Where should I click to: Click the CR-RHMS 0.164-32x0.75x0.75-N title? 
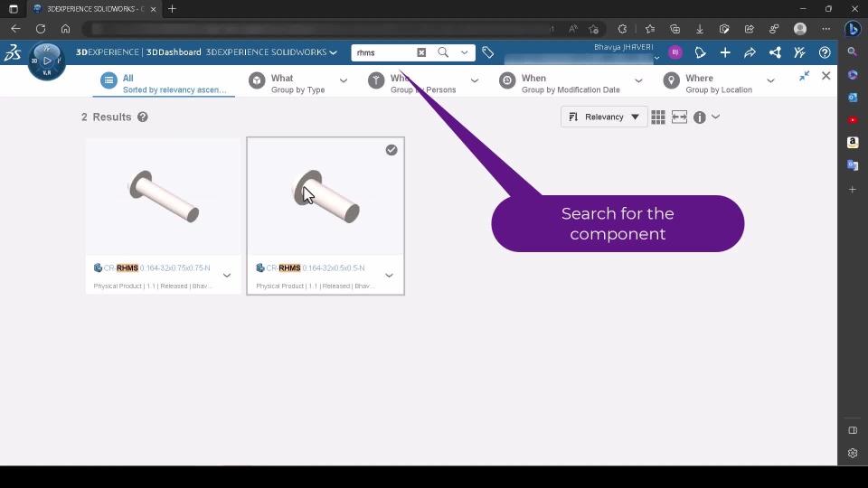[156, 267]
